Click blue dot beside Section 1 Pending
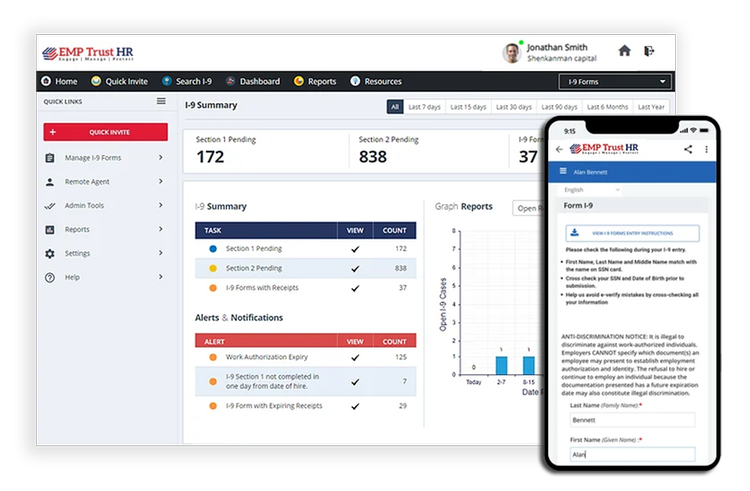 point(213,249)
